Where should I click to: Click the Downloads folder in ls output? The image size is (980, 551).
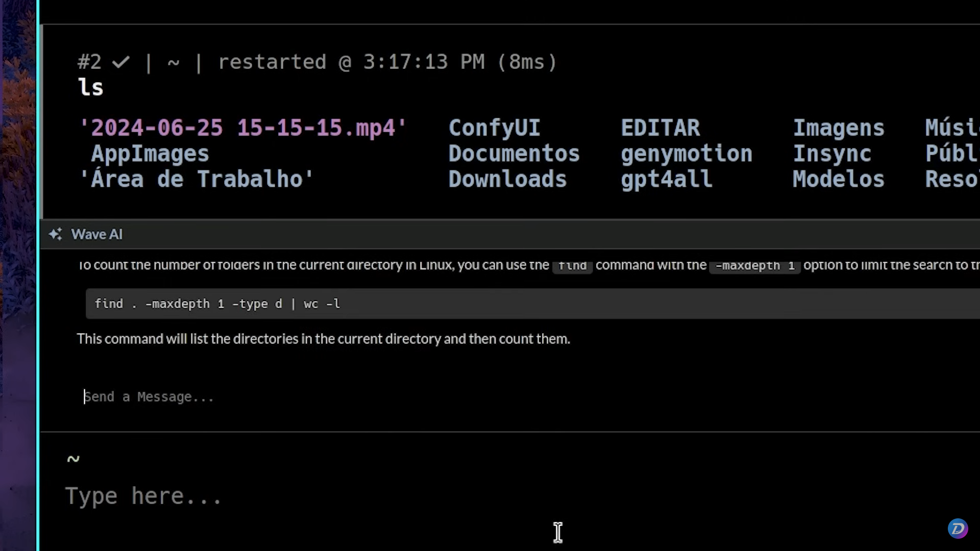tap(507, 179)
